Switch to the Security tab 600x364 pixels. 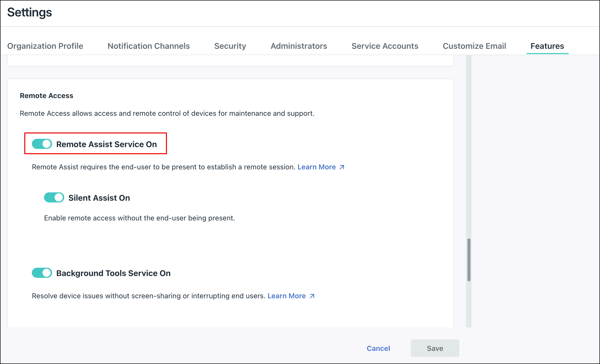(230, 46)
